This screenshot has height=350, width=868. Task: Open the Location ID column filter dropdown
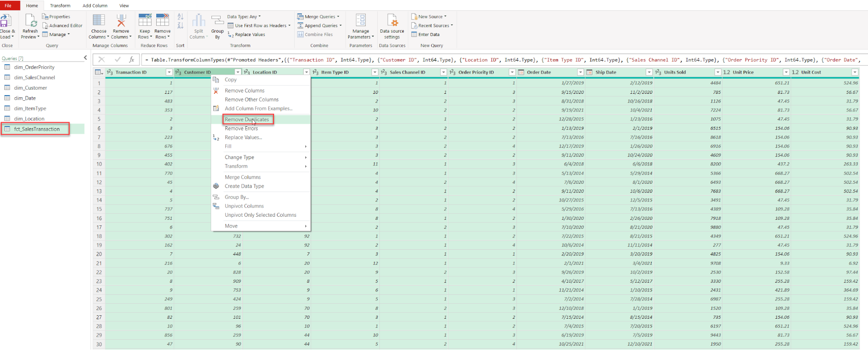pyautogui.click(x=306, y=72)
